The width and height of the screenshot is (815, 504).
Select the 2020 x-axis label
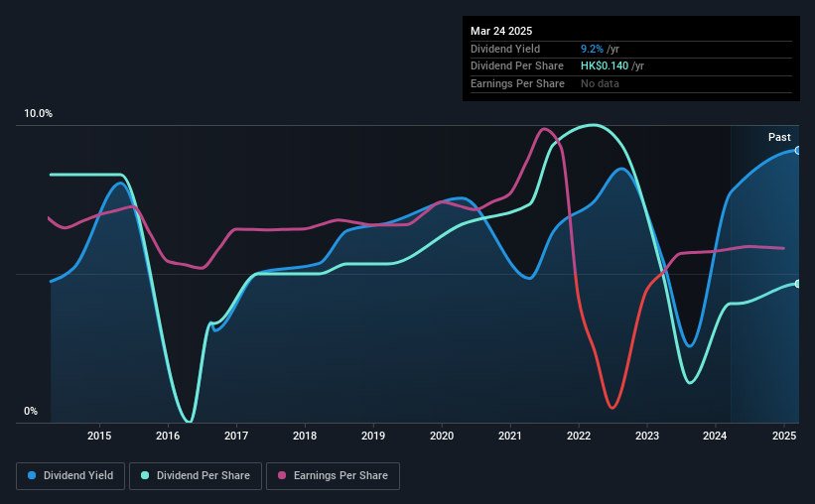[442, 436]
